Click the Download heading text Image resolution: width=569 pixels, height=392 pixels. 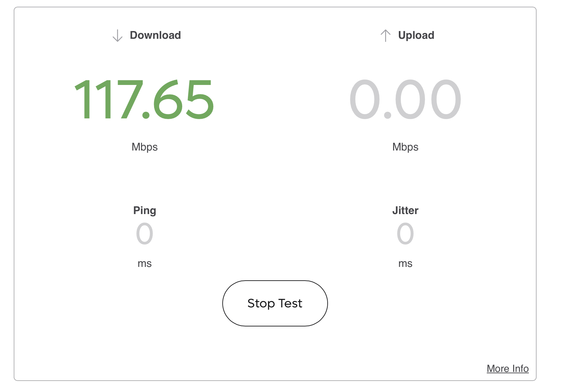click(155, 35)
